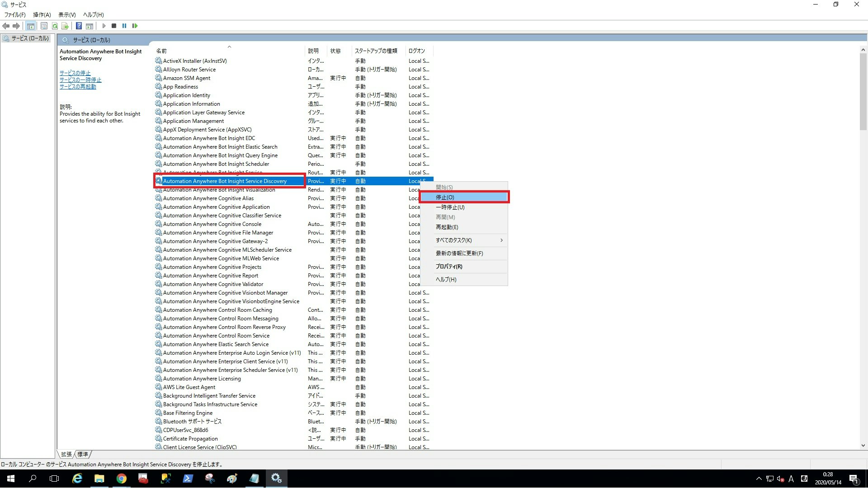Click the Export List toolbar icon
The image size is (868, 488).
65,26
